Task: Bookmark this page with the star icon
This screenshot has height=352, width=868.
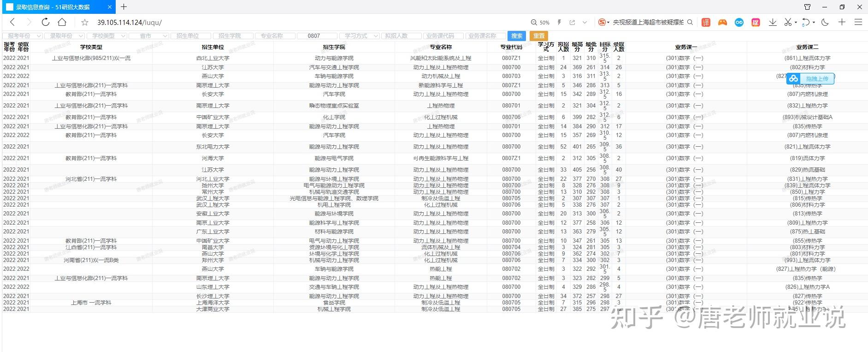Action: point(85,23)
